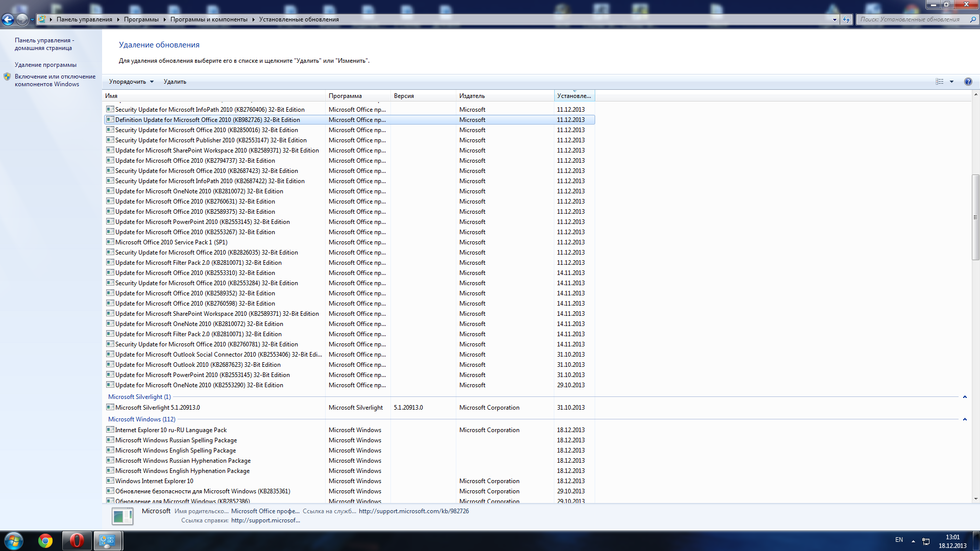The width and height of the screenshot is (980, 551).
Task: Open the Help question mark icon
Action: pyautogui.click(x=968, y=82)
